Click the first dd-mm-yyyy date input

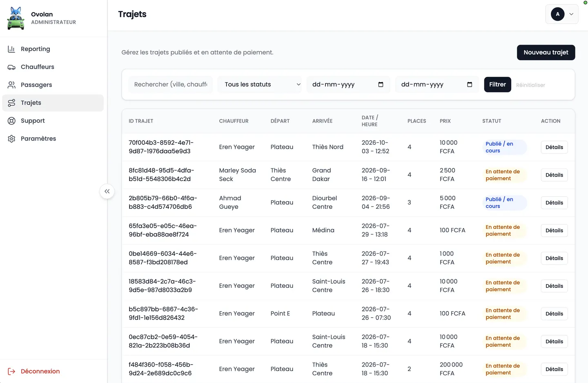tap(348, 85)
